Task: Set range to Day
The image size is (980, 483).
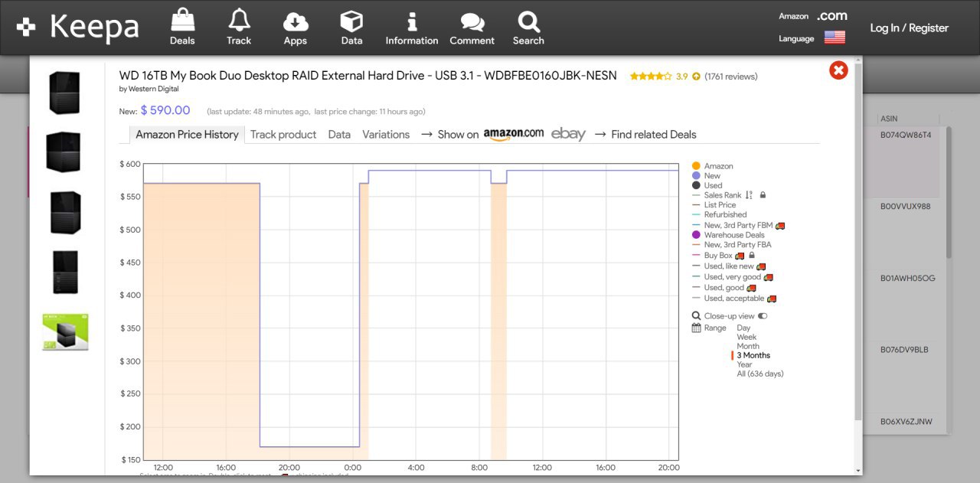Action: (743, 328)
